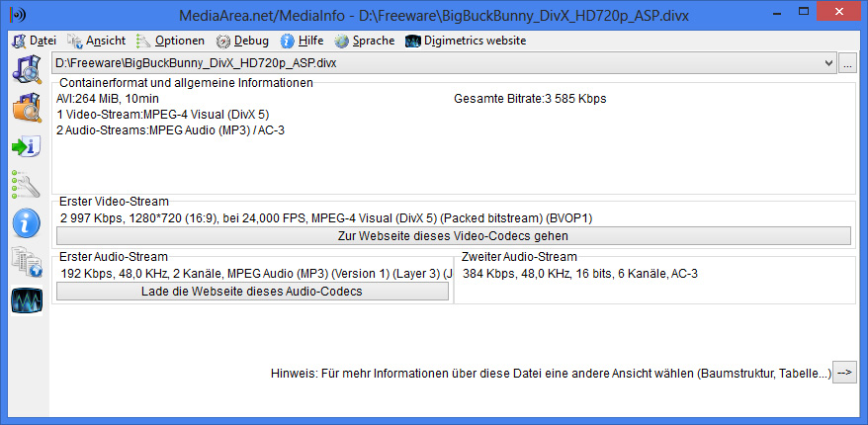Open the Optionen menu
Viewport: 868px width, 425px height.
point(170,41)
